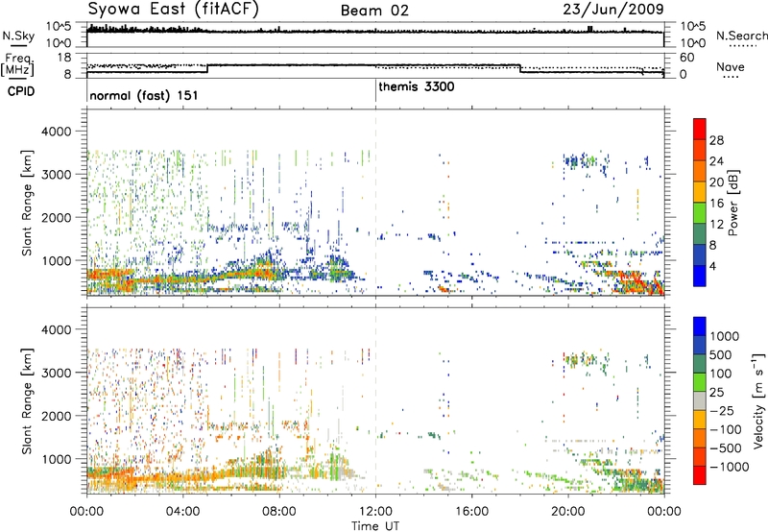Screen dimensions: 768x532
Task: Select the 'themis 3300' CPID text
Action: [x=417, y=86]
